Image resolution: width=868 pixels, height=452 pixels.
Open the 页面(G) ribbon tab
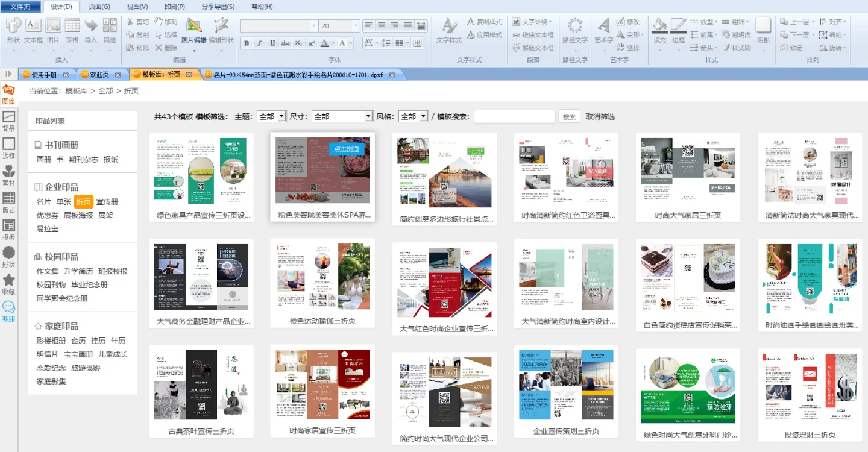point(99,7)
